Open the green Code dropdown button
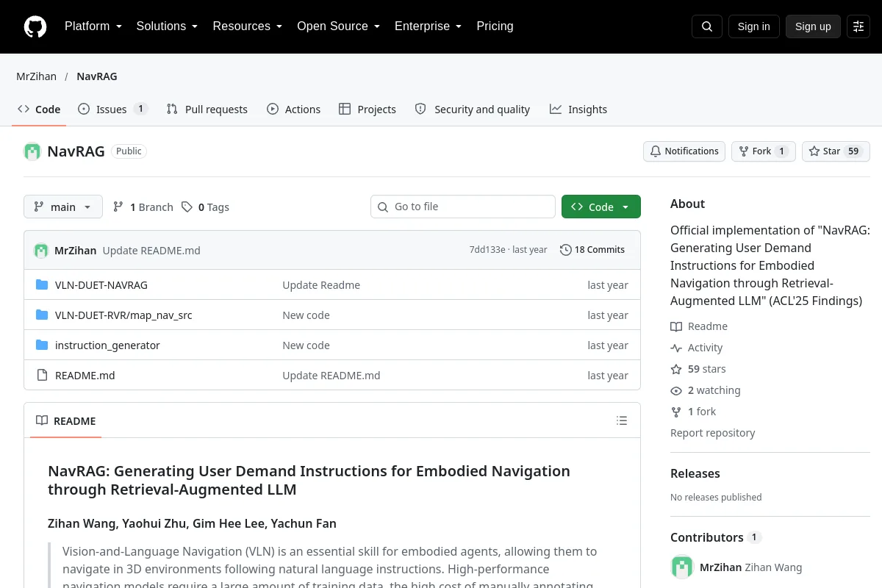 (601, 207)
